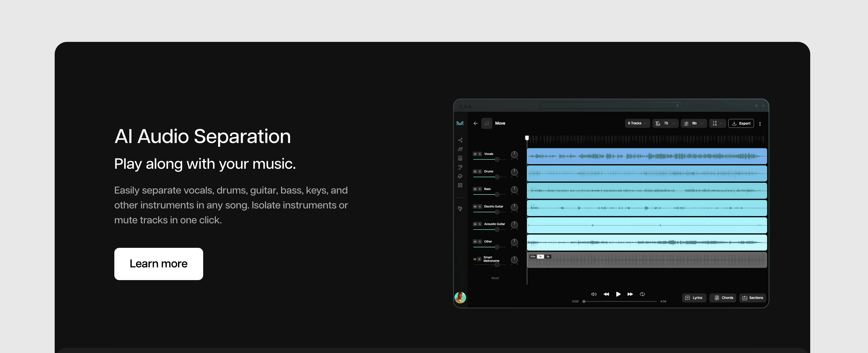Click the back arrow next to Move
868x353 pixels.
click(475, 123)
